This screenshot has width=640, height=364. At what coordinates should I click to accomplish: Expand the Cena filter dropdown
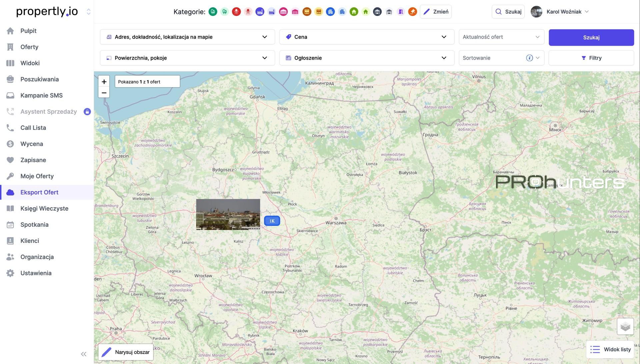pyautogui.click(x=367, y=37)
